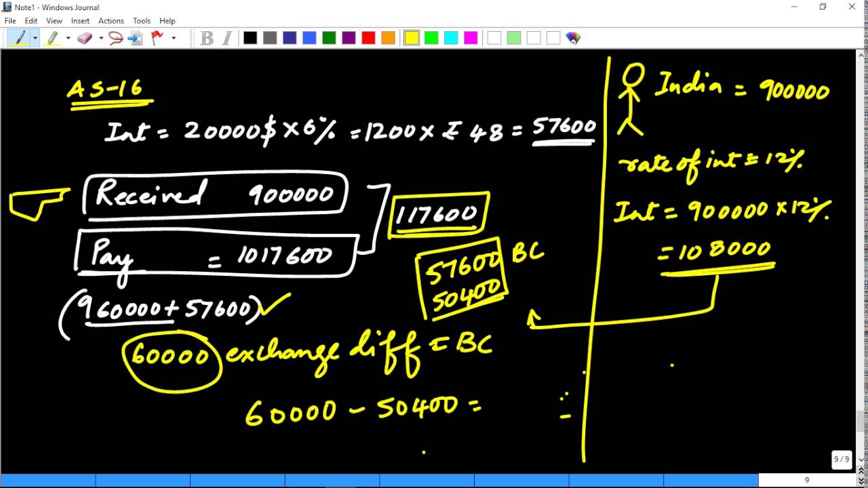The height and width of the screenshot is (488, 868).
Task: Select the red Flag tool
Action: click(158, 38)
